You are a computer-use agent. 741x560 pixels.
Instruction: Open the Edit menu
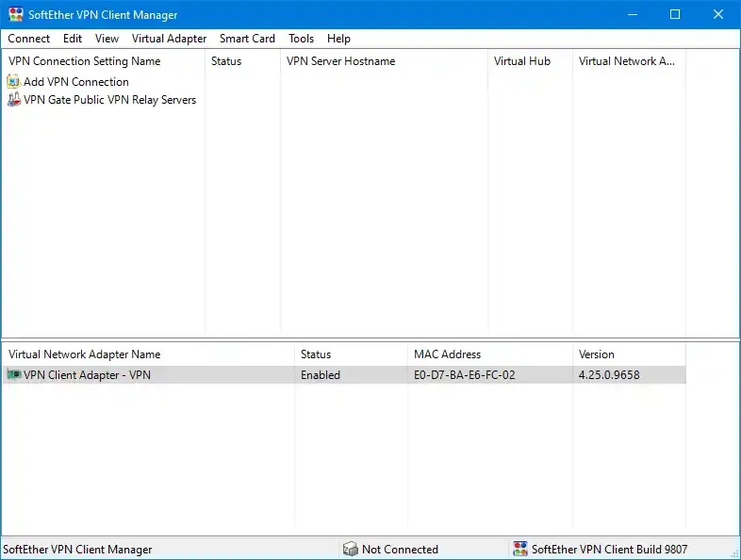point(73,39)
